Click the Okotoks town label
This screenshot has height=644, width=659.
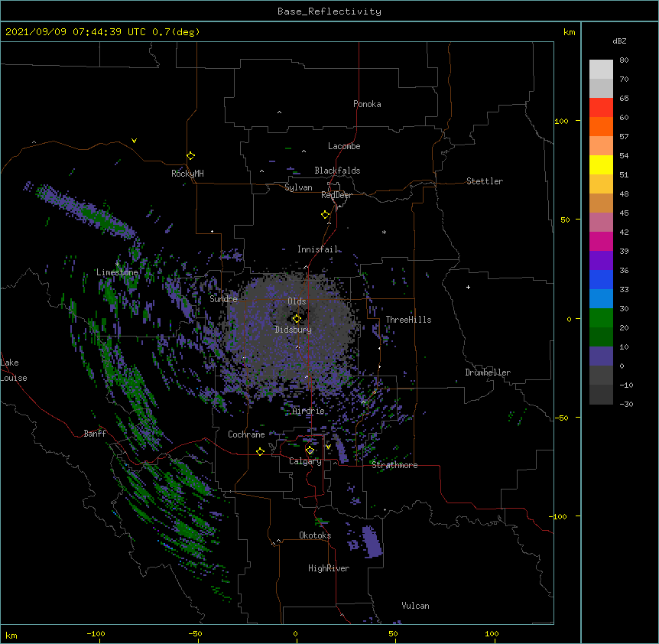pyautogui.click(x=315, y=535)
